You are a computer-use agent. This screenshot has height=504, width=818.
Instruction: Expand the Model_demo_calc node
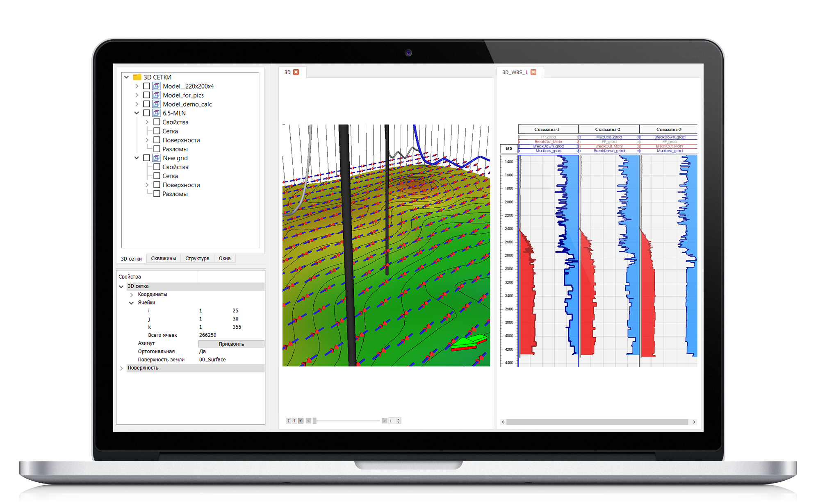coord(137,104)
